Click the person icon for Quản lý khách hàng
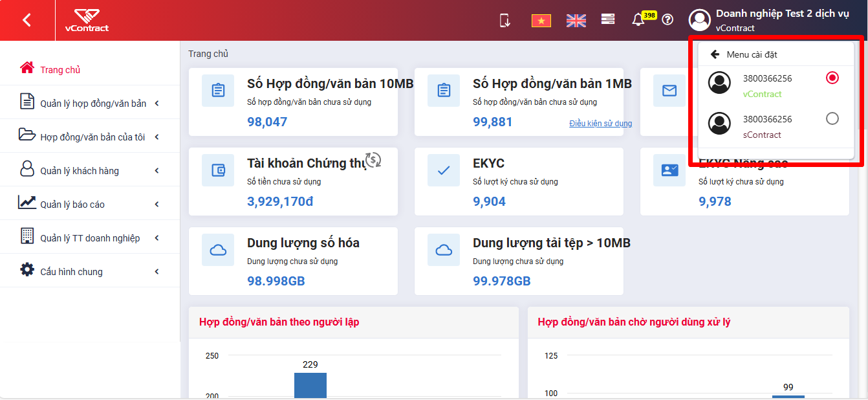This screenshot has height=400, width=868. click(x=27, y=169)
